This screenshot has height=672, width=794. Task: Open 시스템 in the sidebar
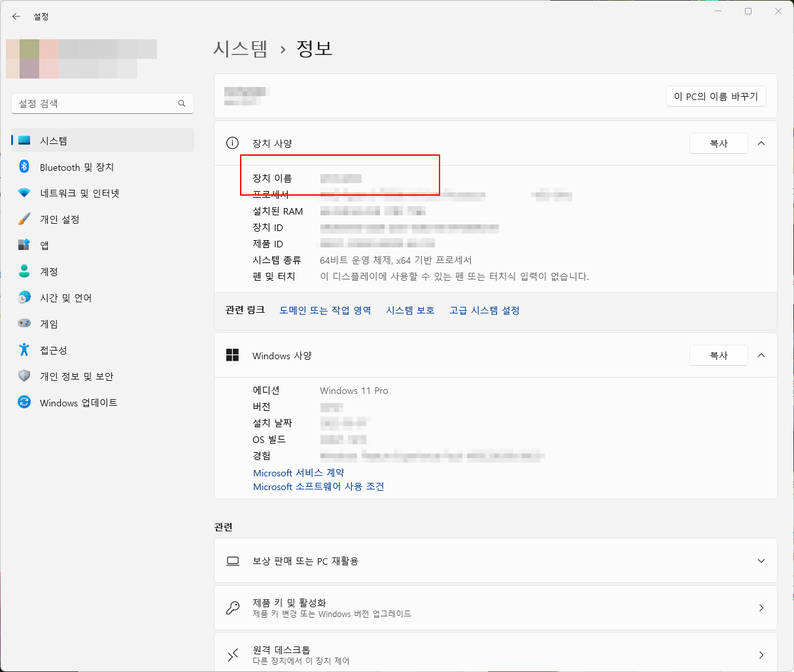pos(103,141)
